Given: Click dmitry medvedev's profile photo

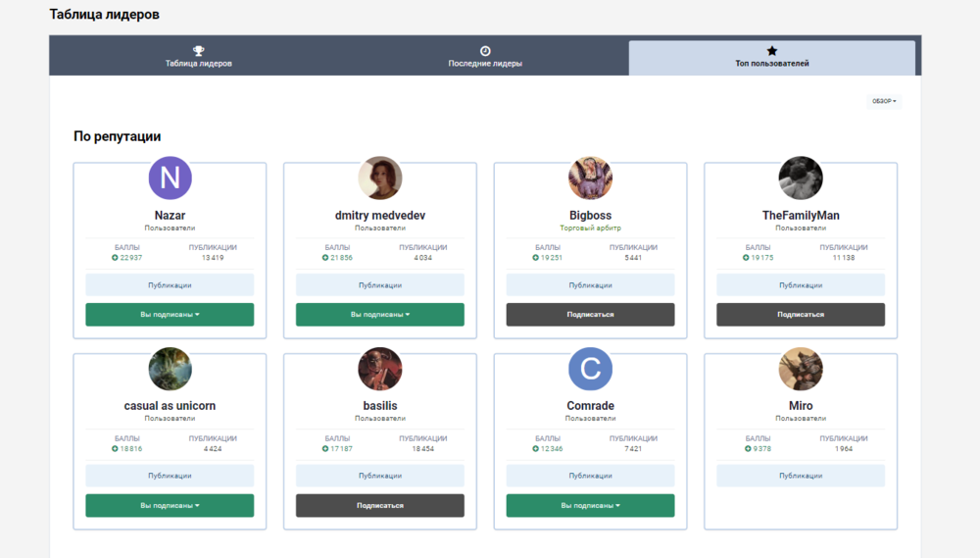Looking at the screenshot, I should (x=379, y=178).
